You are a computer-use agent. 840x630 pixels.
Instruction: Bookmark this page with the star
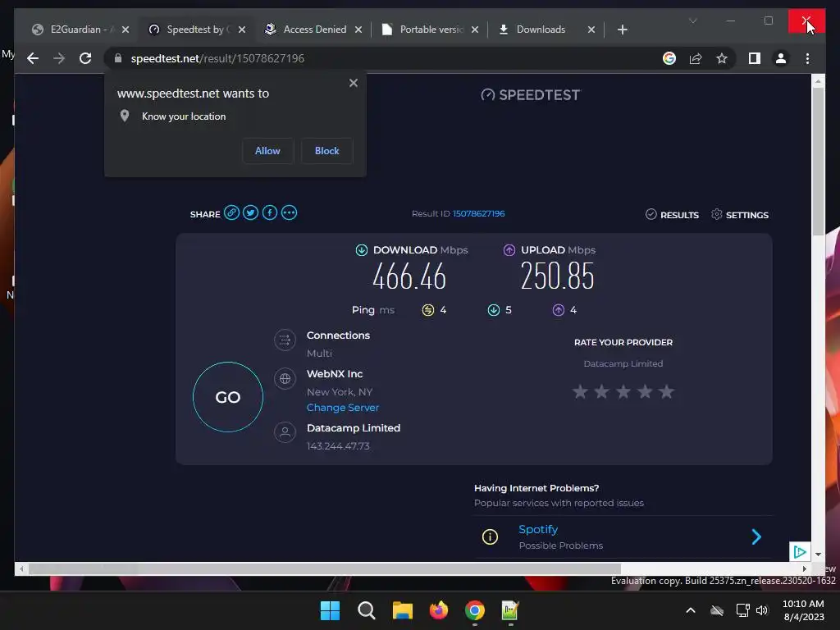[722, 58]
